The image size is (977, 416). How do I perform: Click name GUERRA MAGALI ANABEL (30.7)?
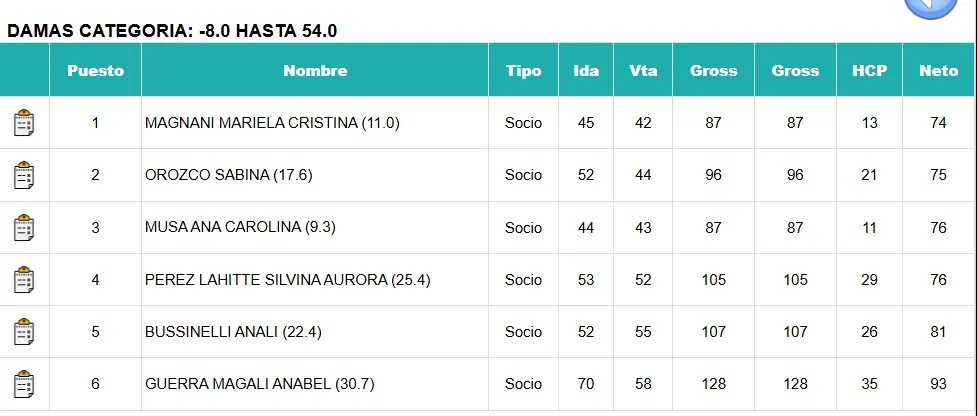coord(259,384)
